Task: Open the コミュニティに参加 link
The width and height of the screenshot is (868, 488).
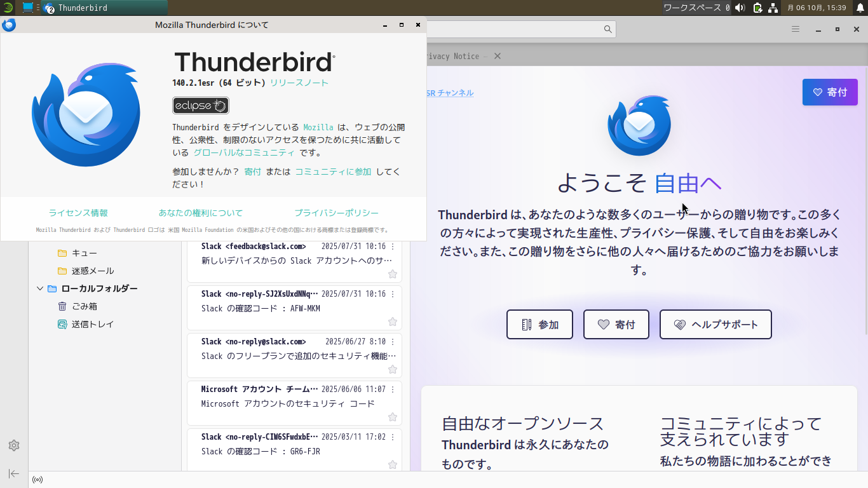Action: pos(333,172)
